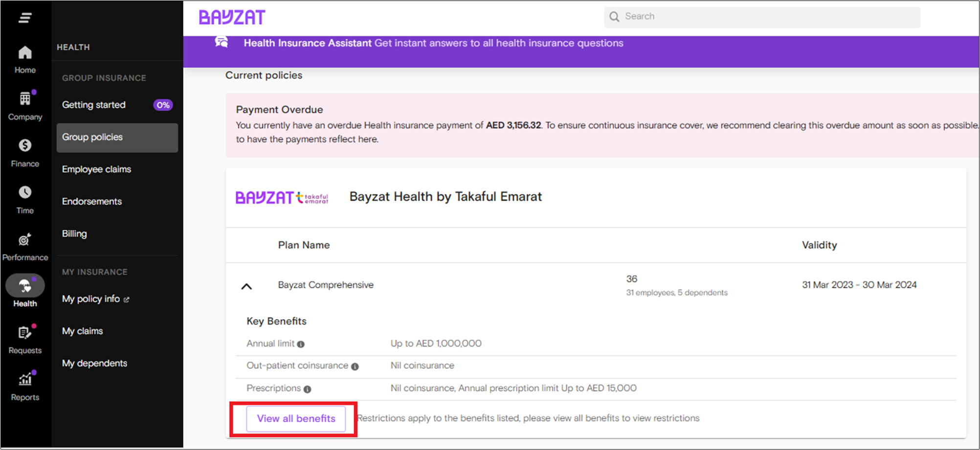Open Billing menu item

pyautogui.click(x=74, y=234)
